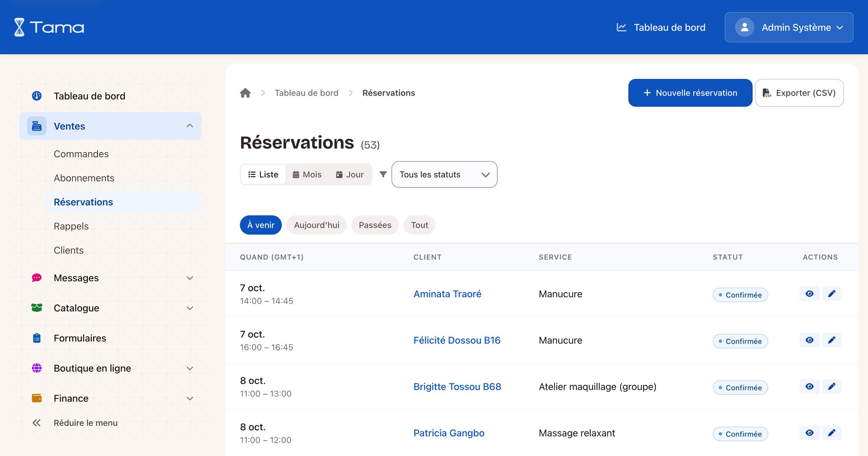The image size is (868, 456).
Task: Click the filter funnel icon
Action: 383,174
